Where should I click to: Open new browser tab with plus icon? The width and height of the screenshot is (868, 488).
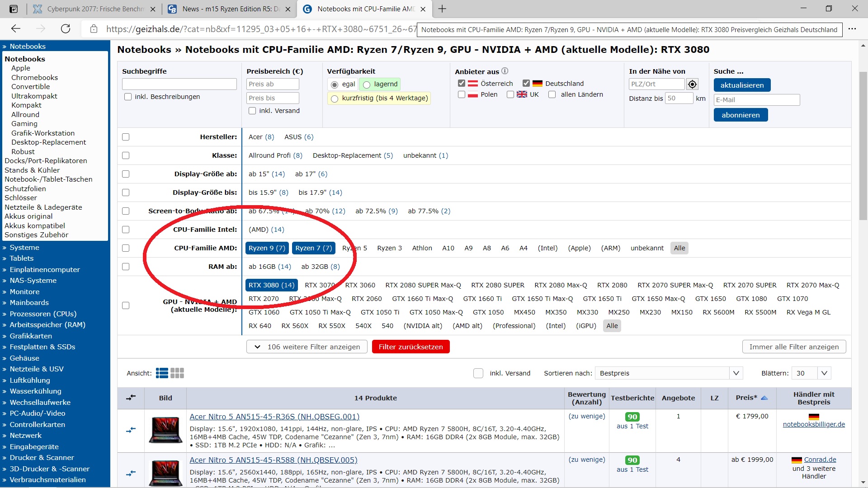click(x=442, y=9)
